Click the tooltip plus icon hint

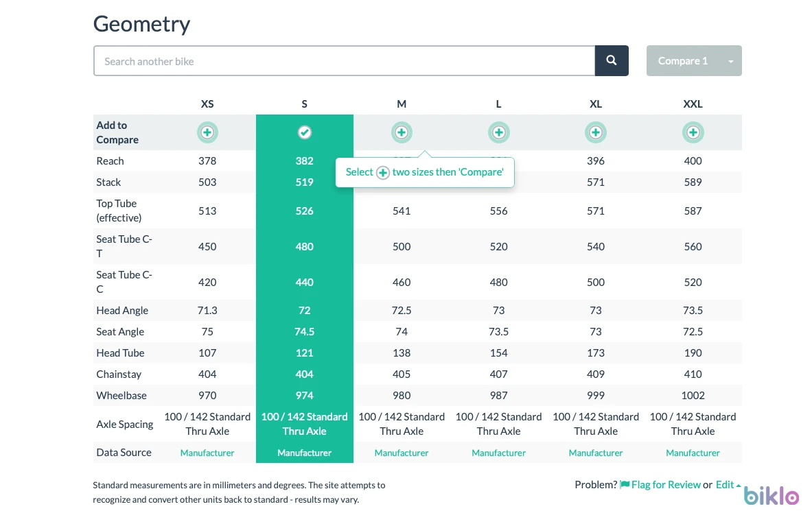pyautogui.click(x=383, y=172)
